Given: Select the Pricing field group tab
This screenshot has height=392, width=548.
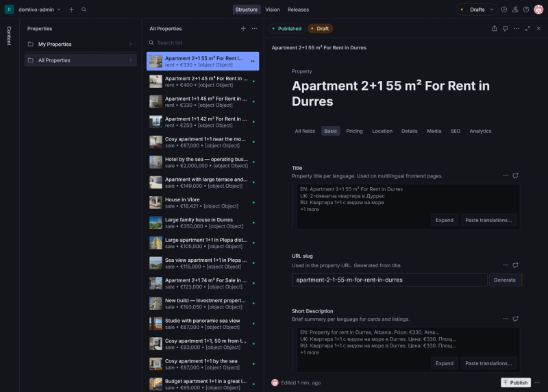Looking at the screenshot, I should pyautogui.click(x=354, y=131).
